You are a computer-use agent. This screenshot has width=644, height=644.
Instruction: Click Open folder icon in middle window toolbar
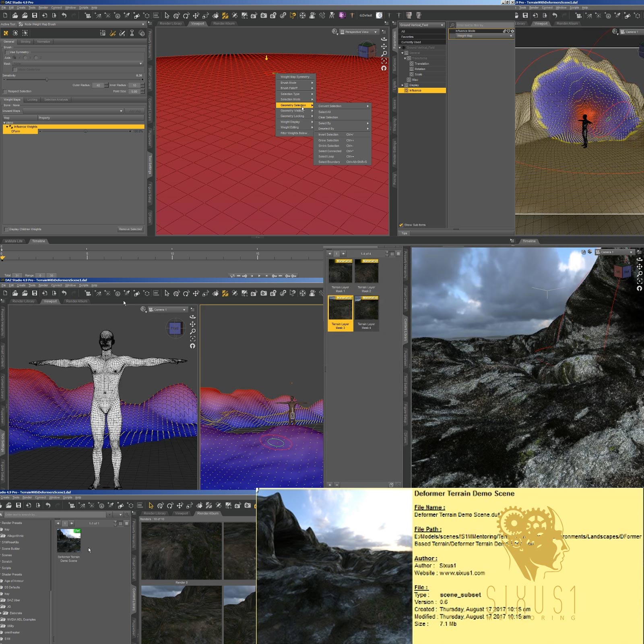point(15,293)
